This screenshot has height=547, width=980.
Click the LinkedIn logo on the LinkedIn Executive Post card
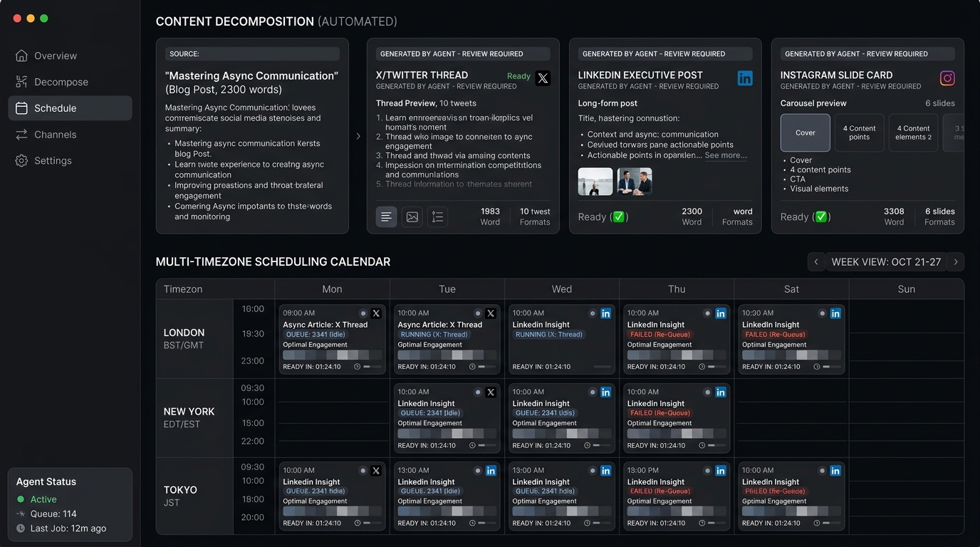point(745,78)
